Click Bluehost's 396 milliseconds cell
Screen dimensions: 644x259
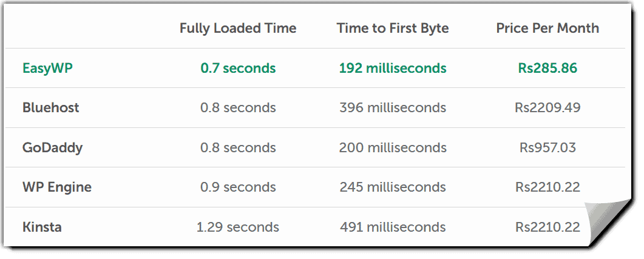pos(393,108)
